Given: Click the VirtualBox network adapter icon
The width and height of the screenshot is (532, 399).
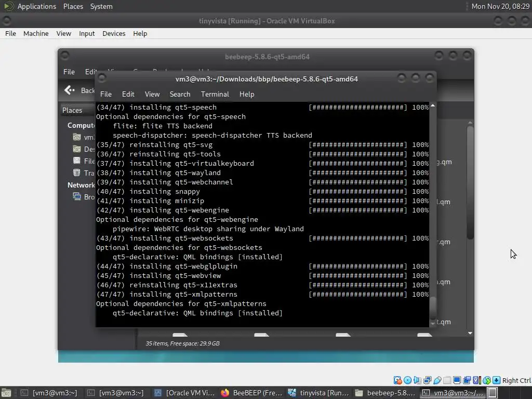Looking at the screenshot, I should pyautogui.click(x=428, y=380).
